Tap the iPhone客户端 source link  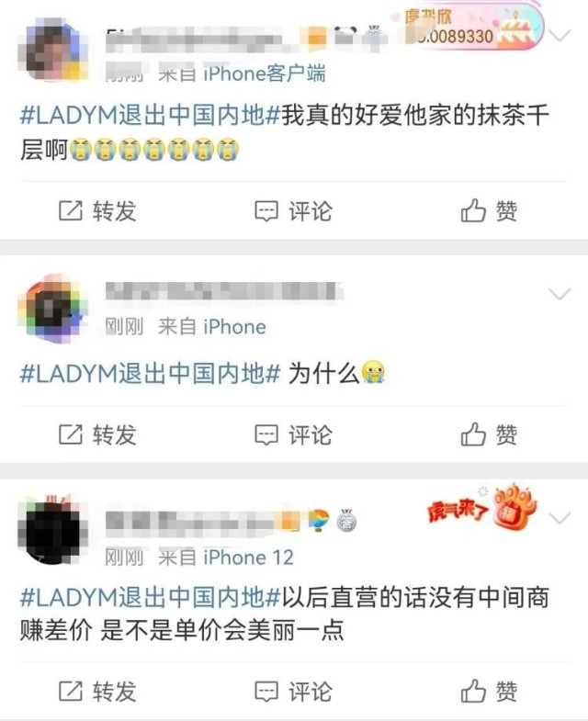(x=265, y=73)
